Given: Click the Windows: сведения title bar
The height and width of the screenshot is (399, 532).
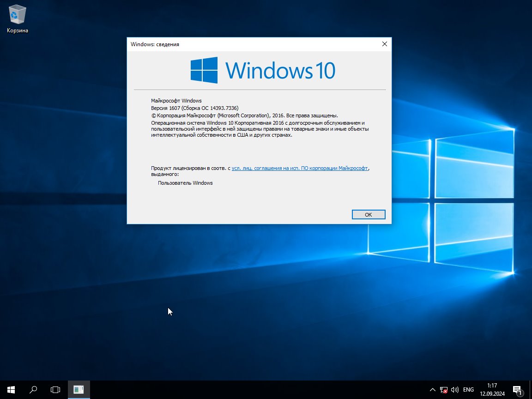Looking at the screenshot, I should (252, 44).
